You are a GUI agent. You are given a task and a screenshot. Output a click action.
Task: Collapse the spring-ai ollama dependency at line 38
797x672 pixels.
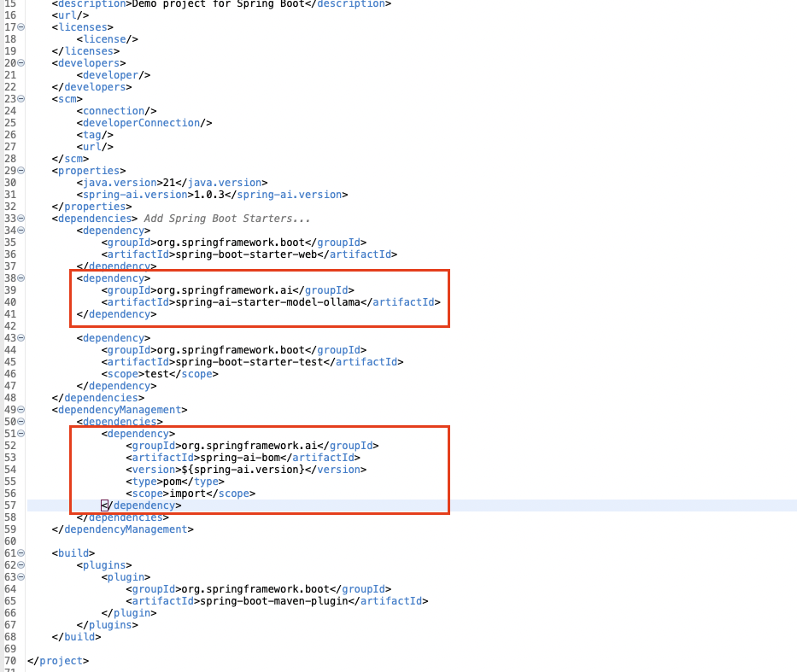click(21, 278)
